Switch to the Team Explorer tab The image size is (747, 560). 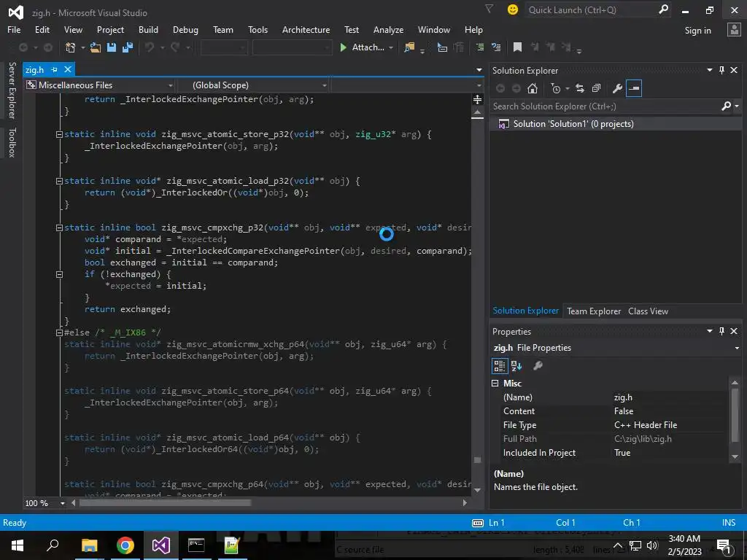tap(594, 311)
